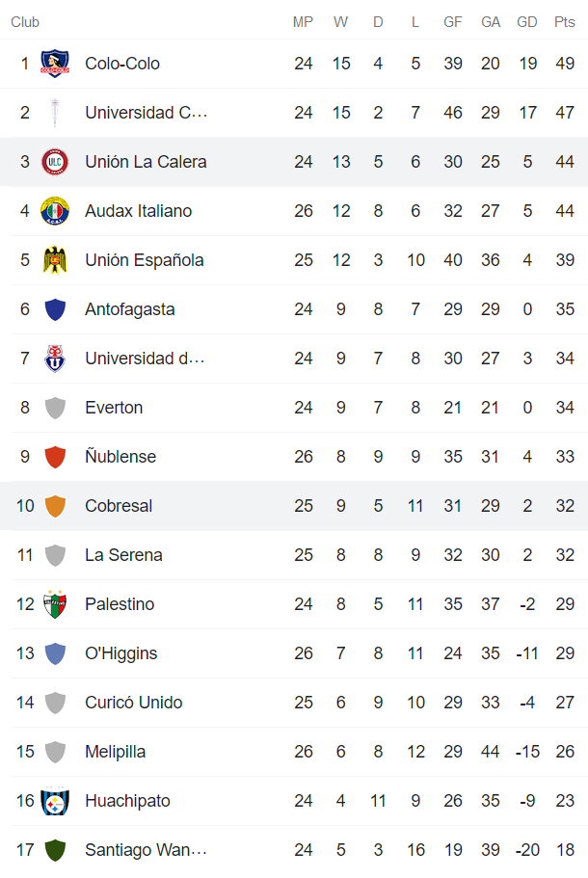The height and width of the screenshot is (878, 588).
Task: Click the Audax Italiano crest icon
Action: 55,211
